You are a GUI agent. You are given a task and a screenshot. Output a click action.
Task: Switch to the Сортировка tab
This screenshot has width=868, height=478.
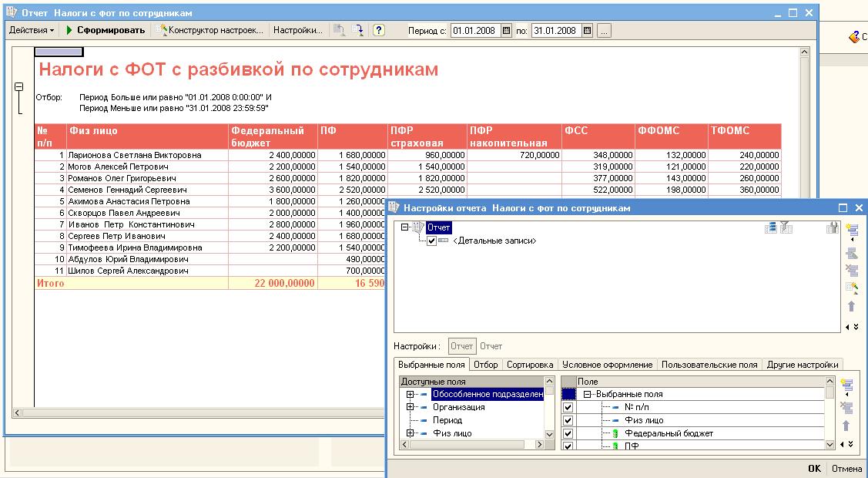[x=529, y=363]
